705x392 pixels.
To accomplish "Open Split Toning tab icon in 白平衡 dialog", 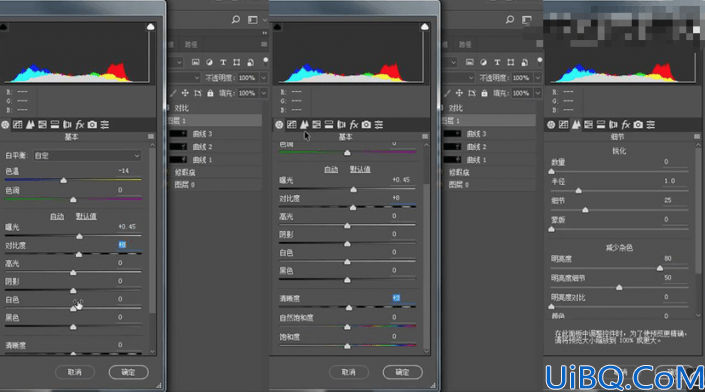I will [x=55, y=125].
